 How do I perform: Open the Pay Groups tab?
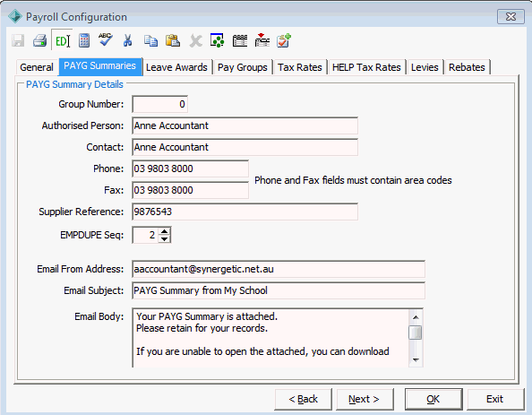click(242, 67)
